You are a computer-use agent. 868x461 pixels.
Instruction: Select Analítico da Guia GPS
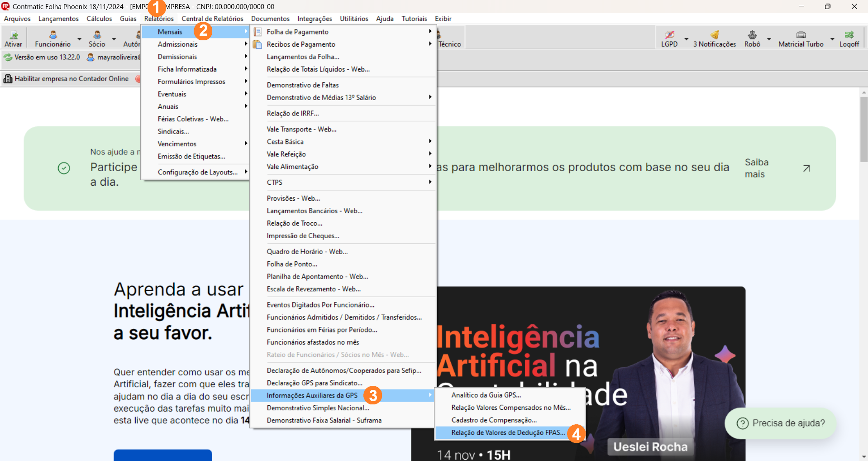510,395
